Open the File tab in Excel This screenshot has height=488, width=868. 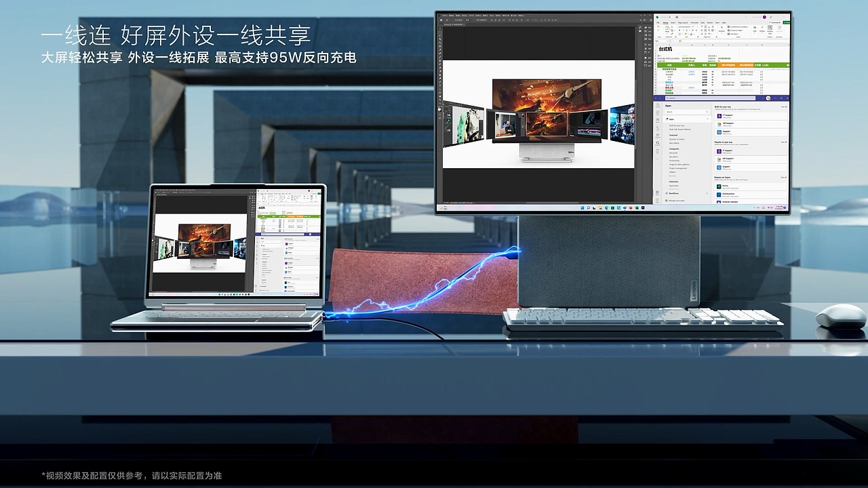(658, 22)
